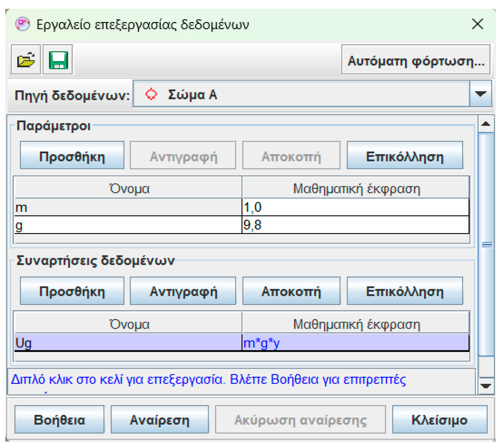This screenshot has height=448, width=501.
Task: Open help with the Βοήθεια button
Action: [x=59, y=420]
